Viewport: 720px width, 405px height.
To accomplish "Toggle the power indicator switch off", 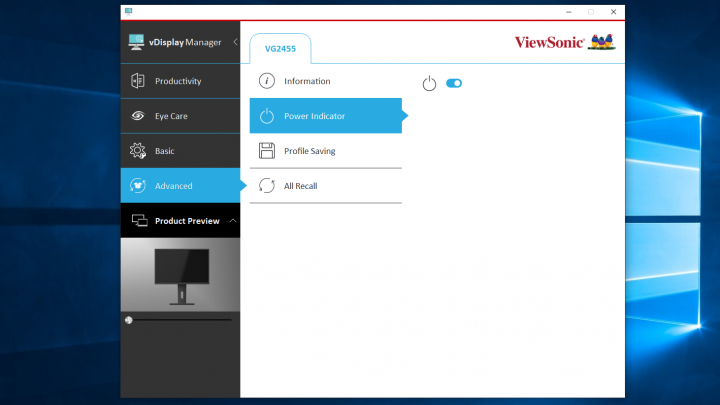I will pyautogui.click(x=454, y=83).
